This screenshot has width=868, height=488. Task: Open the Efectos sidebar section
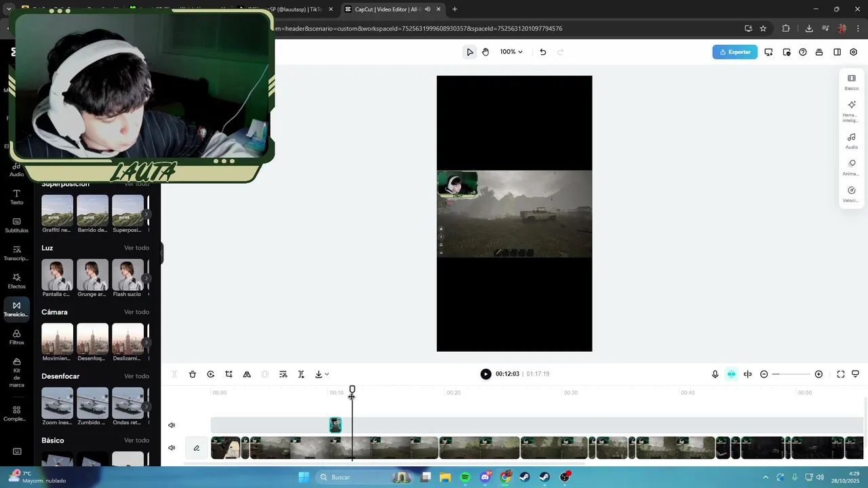point(16,281)
